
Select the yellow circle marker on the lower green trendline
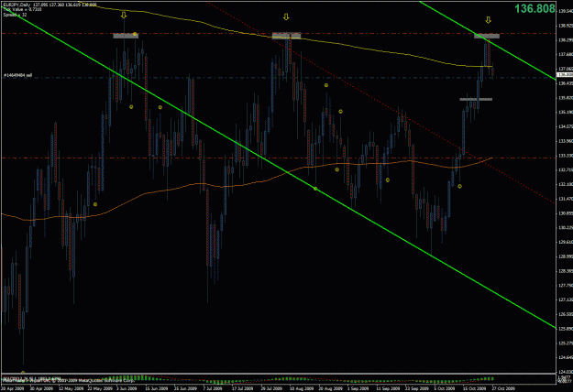pyautogui.click(x=315, y=189)
